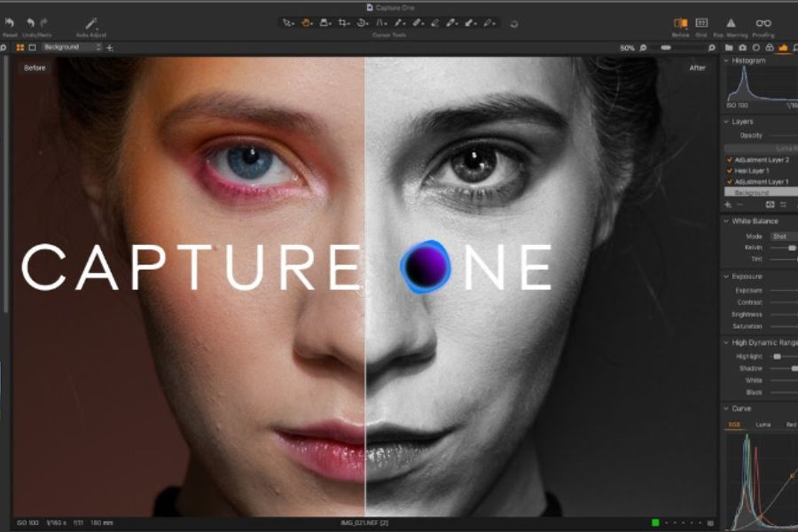Uncheck Adjustment Layer 2 checkbox
The width and height of the screenshot is (798, 532).
click(730, 160)
